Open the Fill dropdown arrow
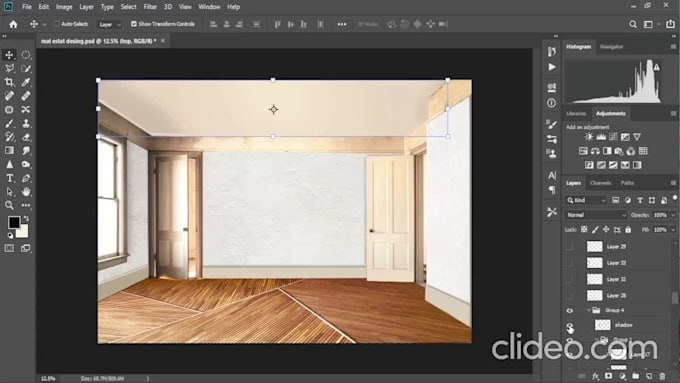The height and width of the screenshot is (383, 680). [673, 229]
